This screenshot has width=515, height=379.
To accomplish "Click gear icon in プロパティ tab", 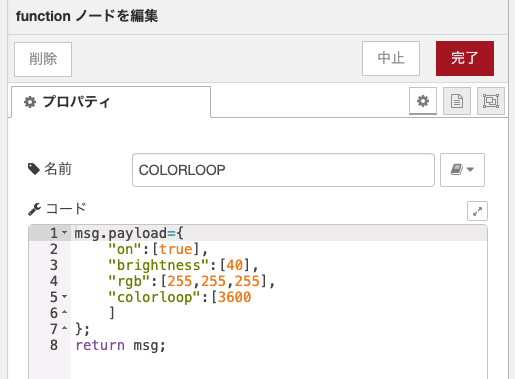I will tap(30, 102).
